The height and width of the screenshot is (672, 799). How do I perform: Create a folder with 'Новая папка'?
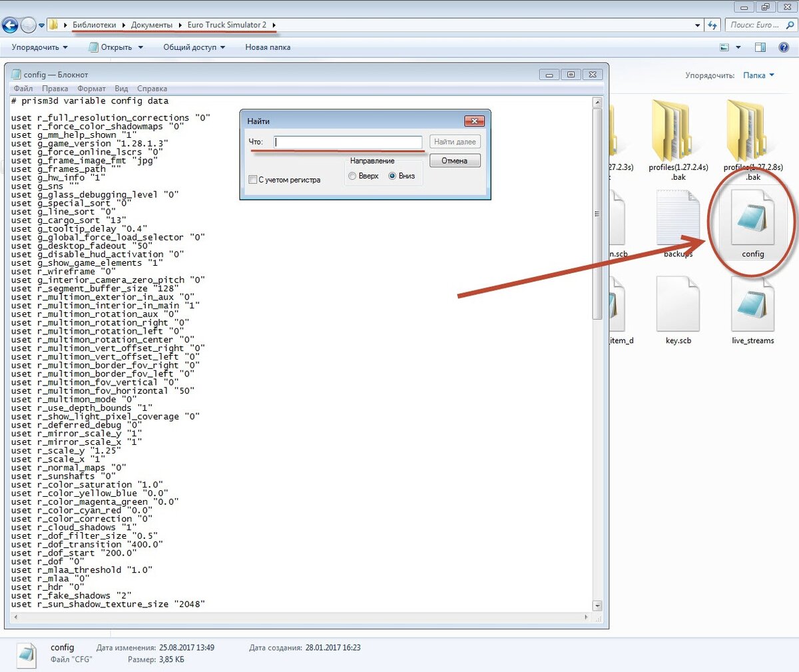268,47
